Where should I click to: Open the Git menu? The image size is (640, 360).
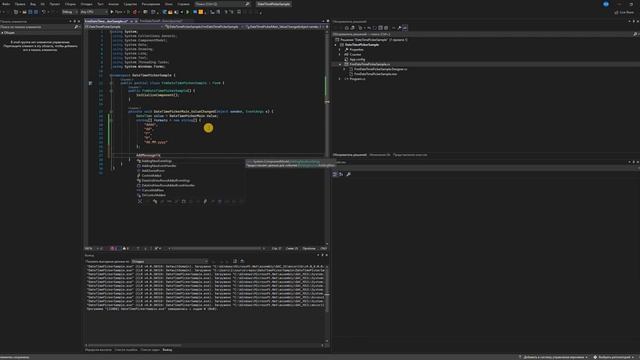pyautogui.click(x=42, y=4)
